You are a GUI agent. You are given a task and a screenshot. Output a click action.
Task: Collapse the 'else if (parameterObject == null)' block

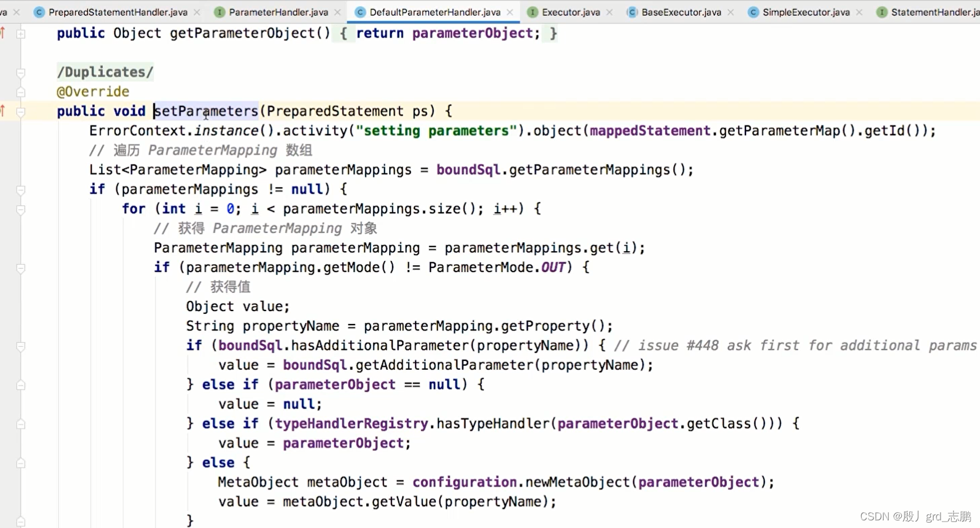(21, 385)
